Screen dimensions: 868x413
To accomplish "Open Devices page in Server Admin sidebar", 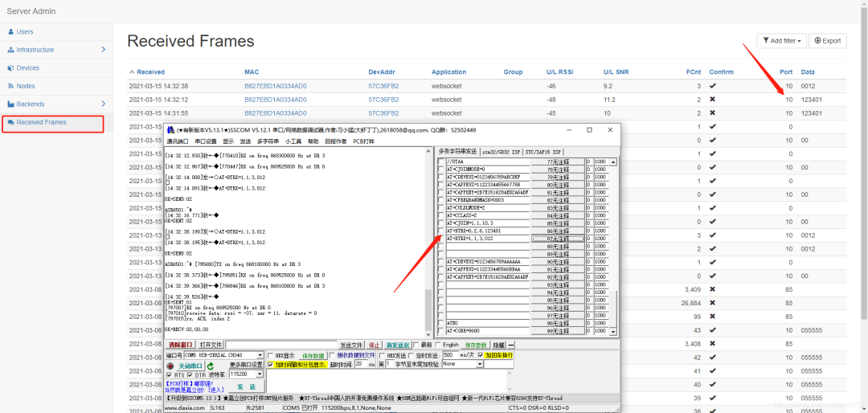I will point(27,67).
